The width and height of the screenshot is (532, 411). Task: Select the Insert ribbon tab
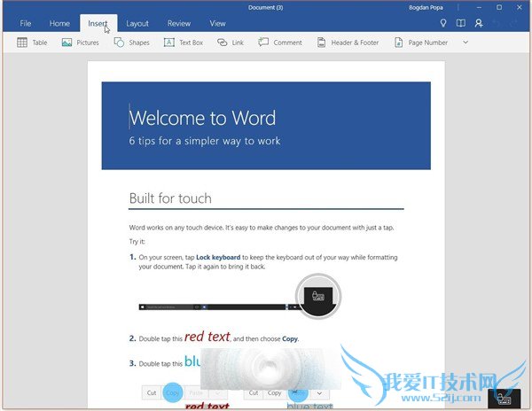tap(98, 23)
